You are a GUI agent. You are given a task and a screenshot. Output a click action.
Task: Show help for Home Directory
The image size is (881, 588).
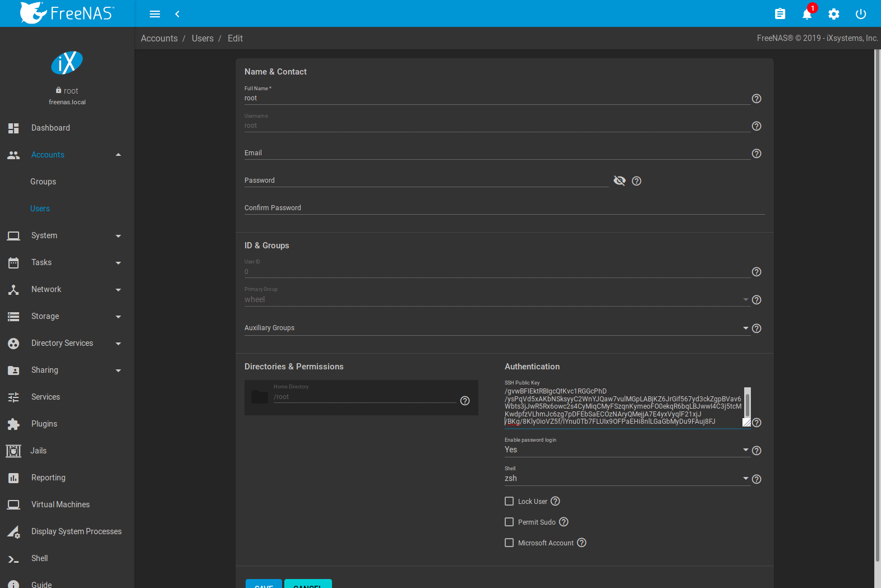(x=465, y=401)
